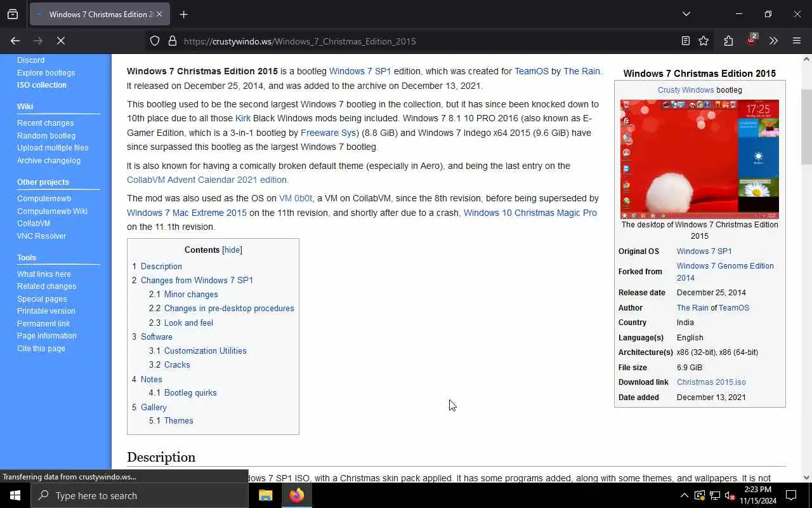Open Printable version link
The image size is (812, 508).
click(x=46, y=311)
